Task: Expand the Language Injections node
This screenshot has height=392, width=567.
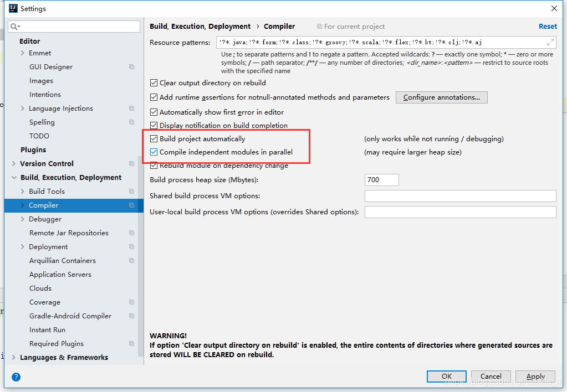Action: click(x=22, y=109)
